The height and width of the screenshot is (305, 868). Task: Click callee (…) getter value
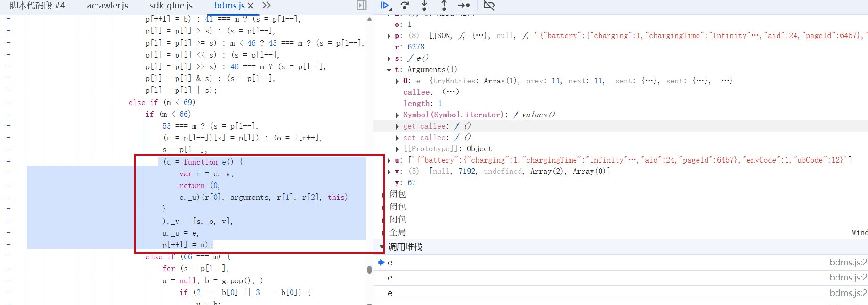(x=451, y=92)
